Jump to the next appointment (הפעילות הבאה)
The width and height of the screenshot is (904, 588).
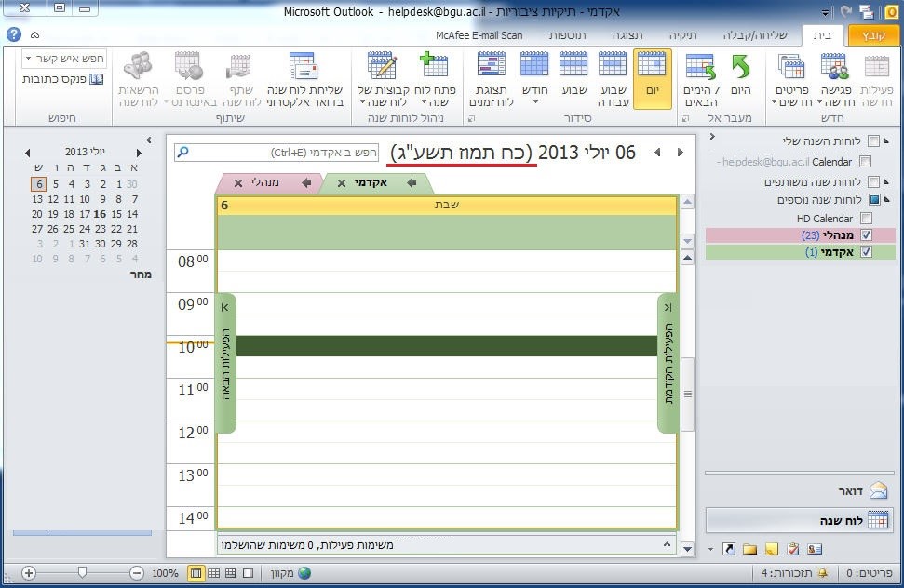(226, 363)
